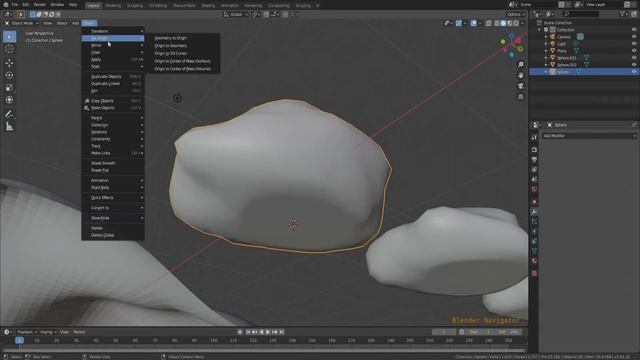Expand the Plane item in outliner
The image size is (640, 360).
click(x=546, y=51)
